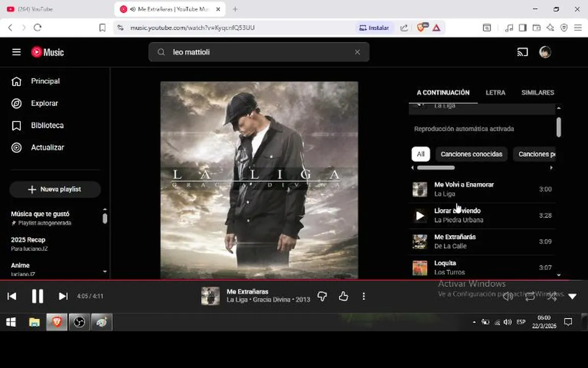Select the All filter chip
This screenshot has width=588, height=368.
click(x=421, y=154)
